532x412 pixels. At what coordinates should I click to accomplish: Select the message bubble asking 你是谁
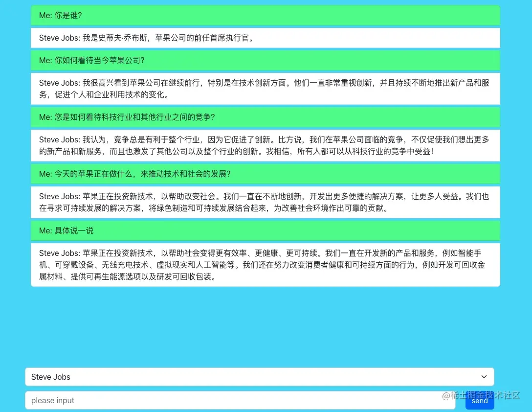point(266,15)
